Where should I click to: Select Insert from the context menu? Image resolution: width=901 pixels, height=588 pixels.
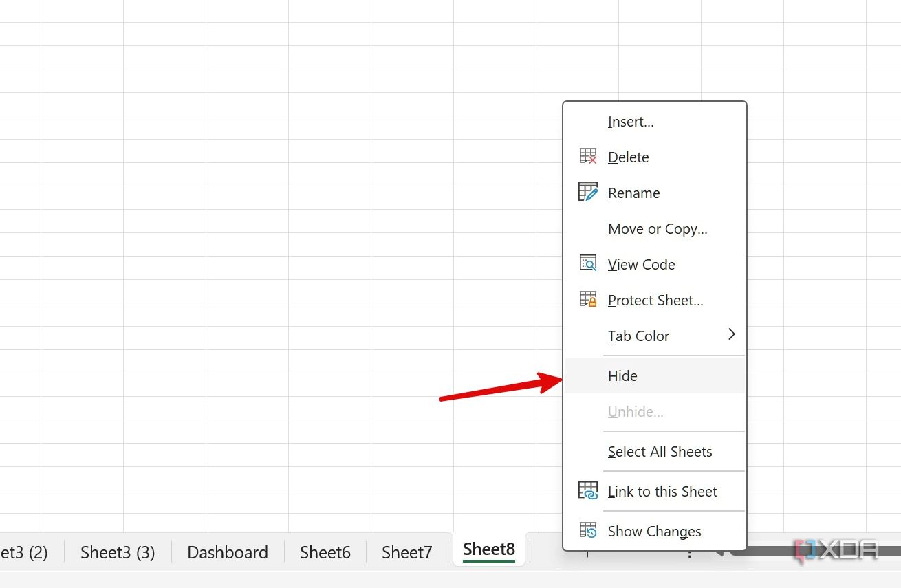[x=630, y=121]
